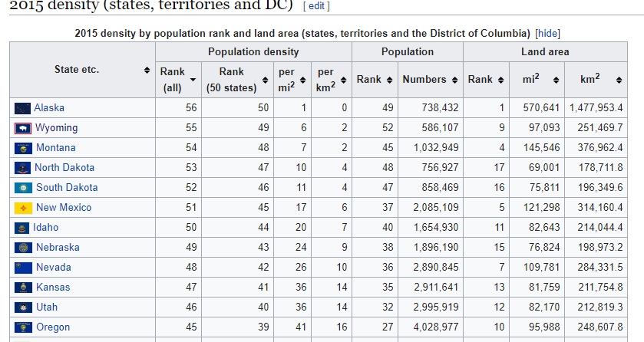Edit the 2015 density section

point(316,5)
